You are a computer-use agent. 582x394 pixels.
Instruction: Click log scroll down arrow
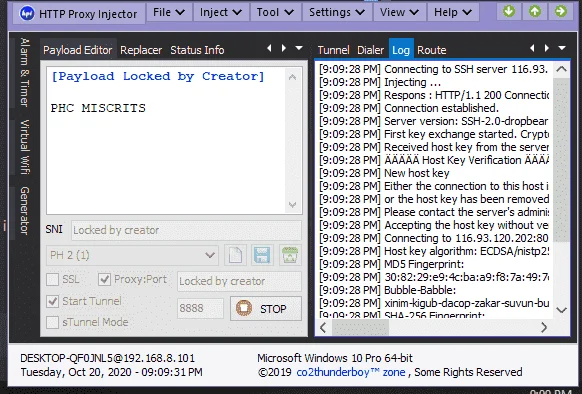561,310
